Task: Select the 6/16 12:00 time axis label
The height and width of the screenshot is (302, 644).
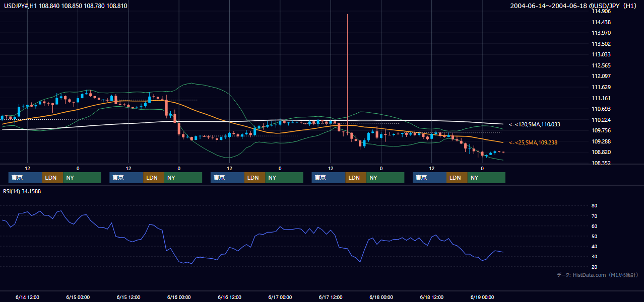Action: [229, 297]
